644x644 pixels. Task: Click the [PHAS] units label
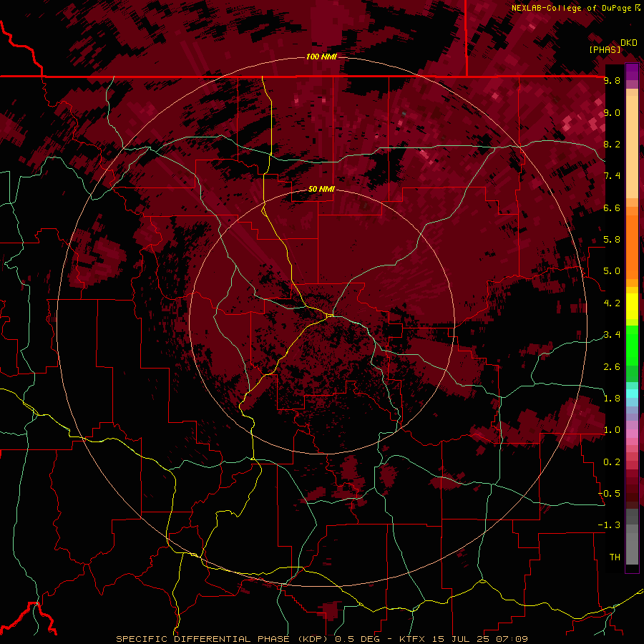605,49
